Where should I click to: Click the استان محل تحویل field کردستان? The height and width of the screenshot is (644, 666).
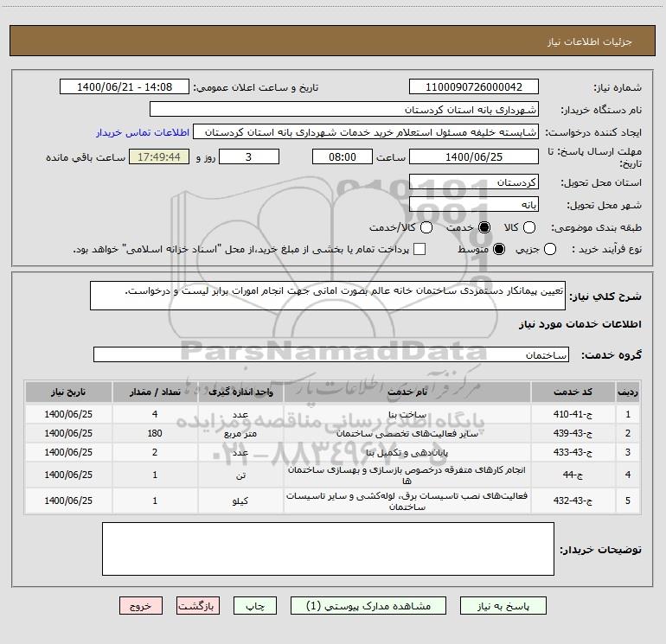coord(474,182)
